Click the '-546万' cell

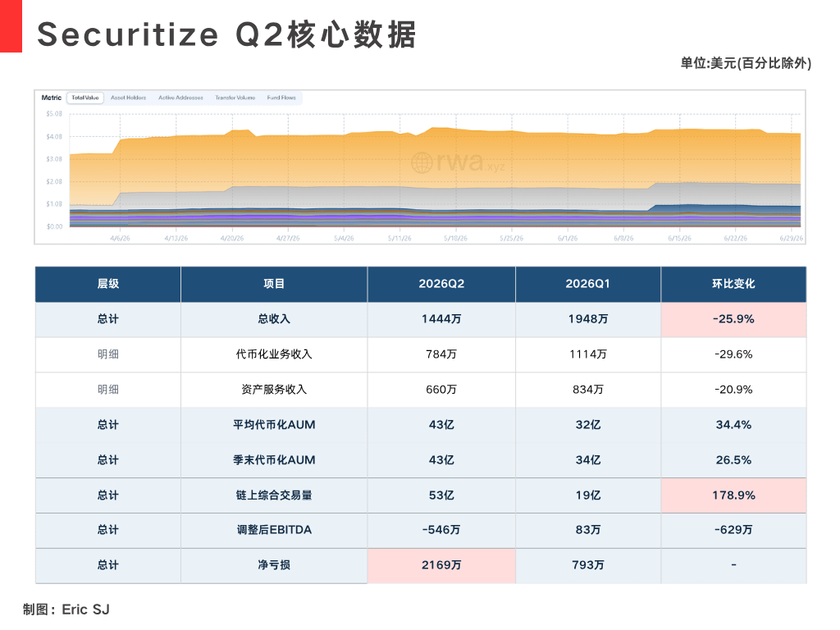(x=441, y=530)
